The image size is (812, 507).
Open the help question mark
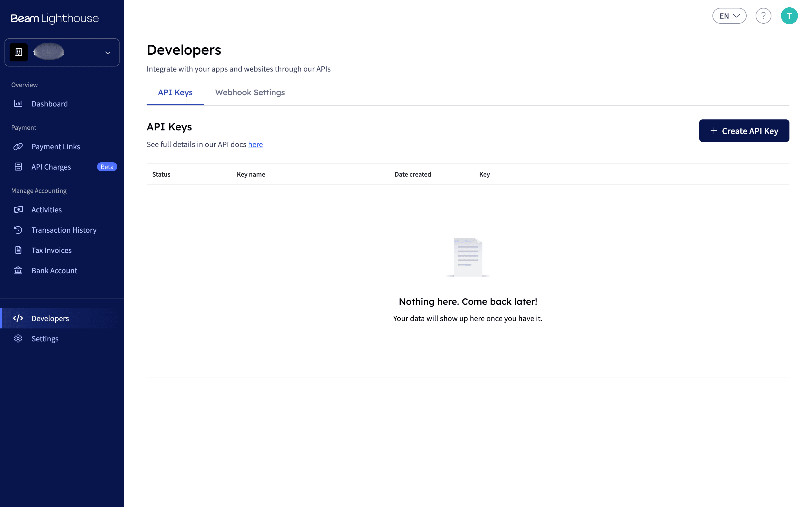pos(763,16)
